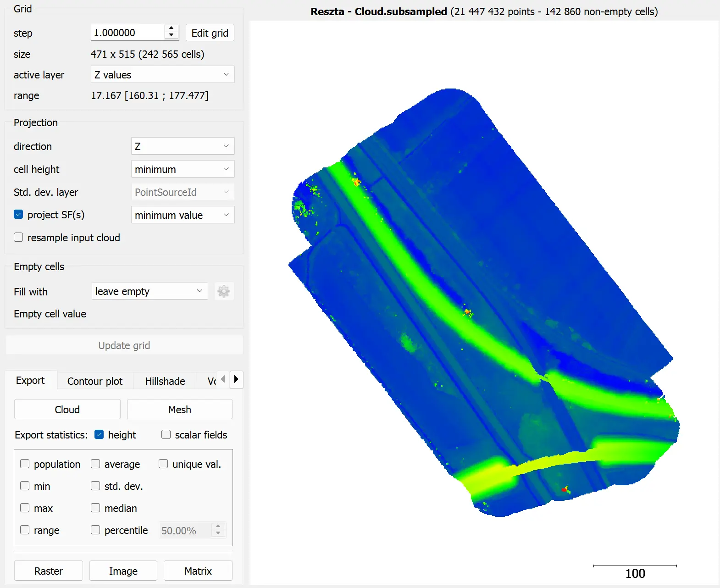Enable resample input cloud option
The height and width of the screenshot is (588, 720).
19,238
